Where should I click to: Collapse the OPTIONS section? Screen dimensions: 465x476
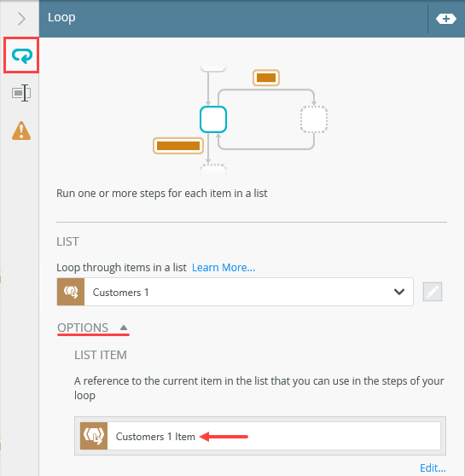tap(93, 328)
